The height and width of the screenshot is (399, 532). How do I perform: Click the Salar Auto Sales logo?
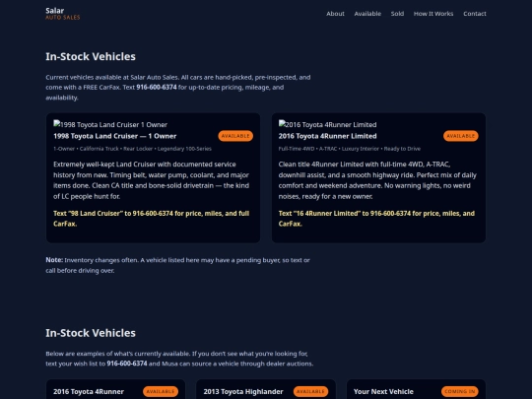pyautogui.click(x=63, y=14)
